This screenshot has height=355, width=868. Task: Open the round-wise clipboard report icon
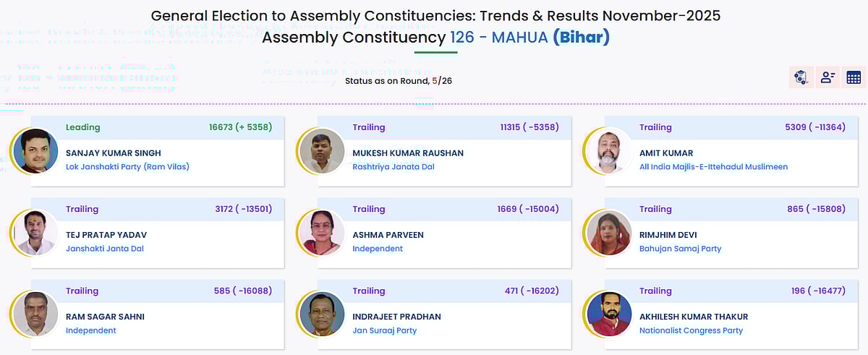(x=801, y=77)
